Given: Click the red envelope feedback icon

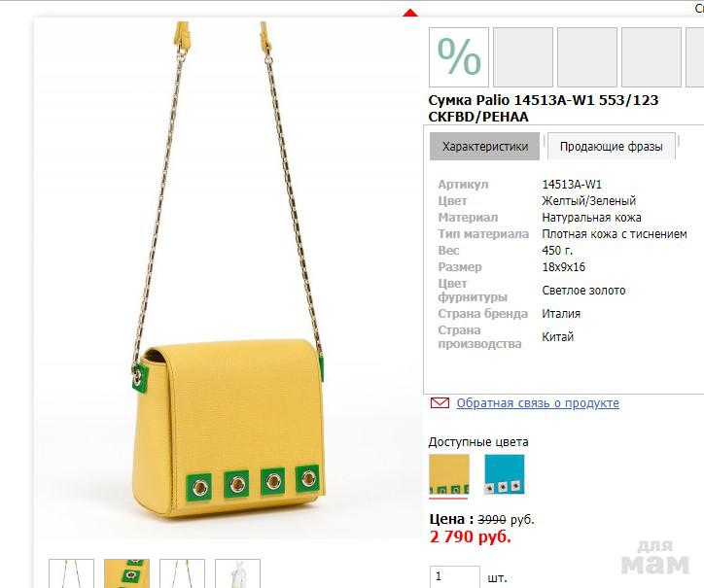Looking at the screenshot, I should 440,402.
